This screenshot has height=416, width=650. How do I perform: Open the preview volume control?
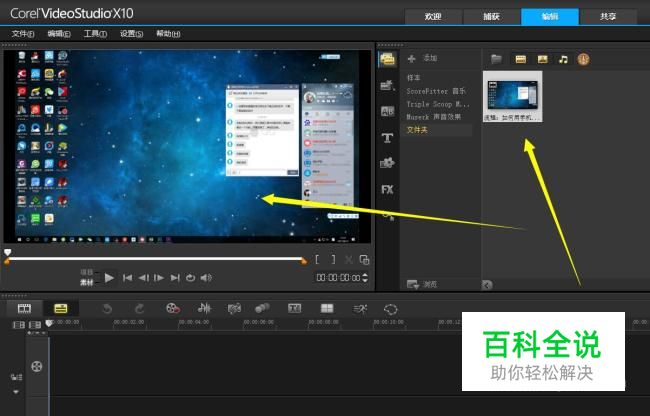(206, 278)
